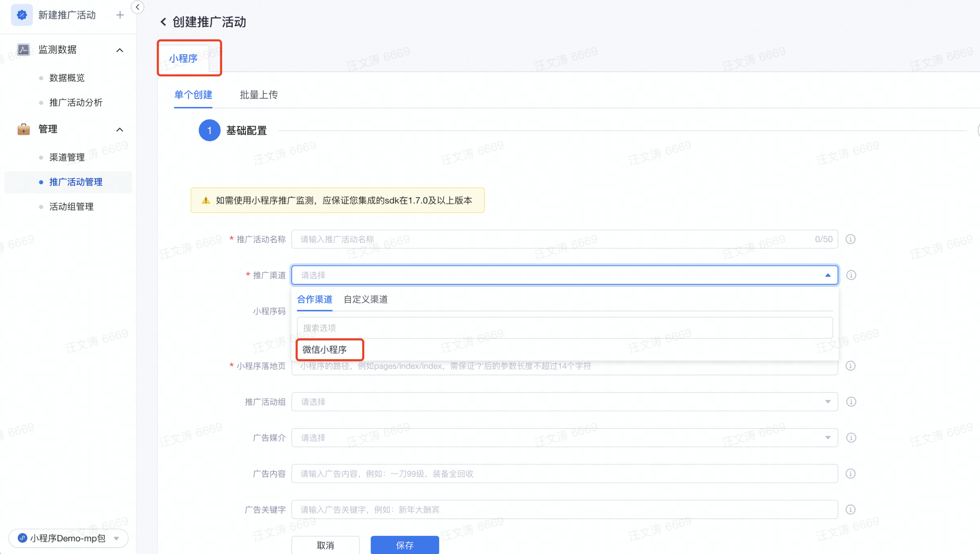This screenshot has height=554, width=980.
Task: Click the 管理 briefcase icon
Action: (x=23, y=129)
